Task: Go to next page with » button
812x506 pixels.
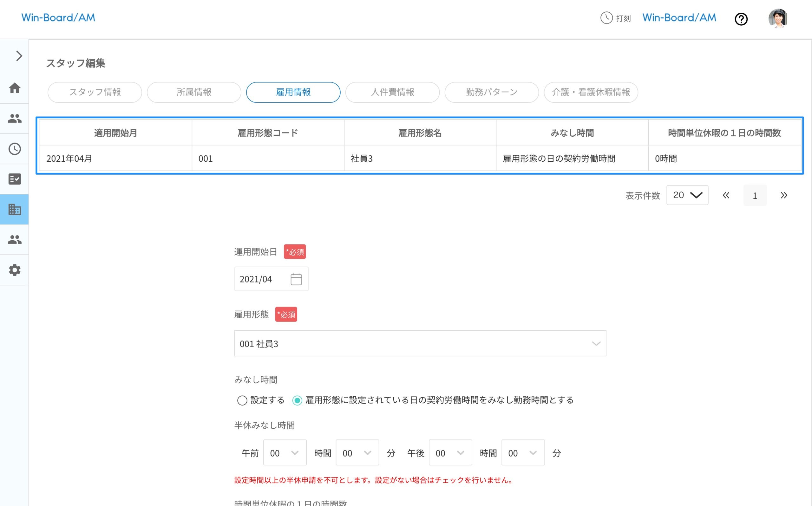Action: tap(783, 195)
